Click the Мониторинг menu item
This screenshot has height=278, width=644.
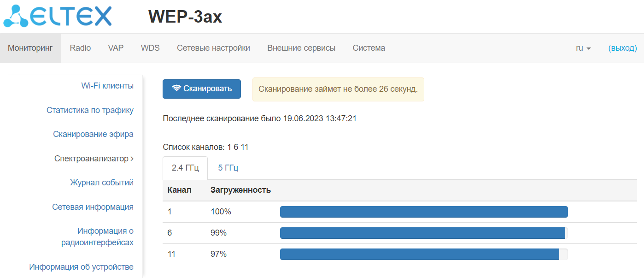[30, 48]
